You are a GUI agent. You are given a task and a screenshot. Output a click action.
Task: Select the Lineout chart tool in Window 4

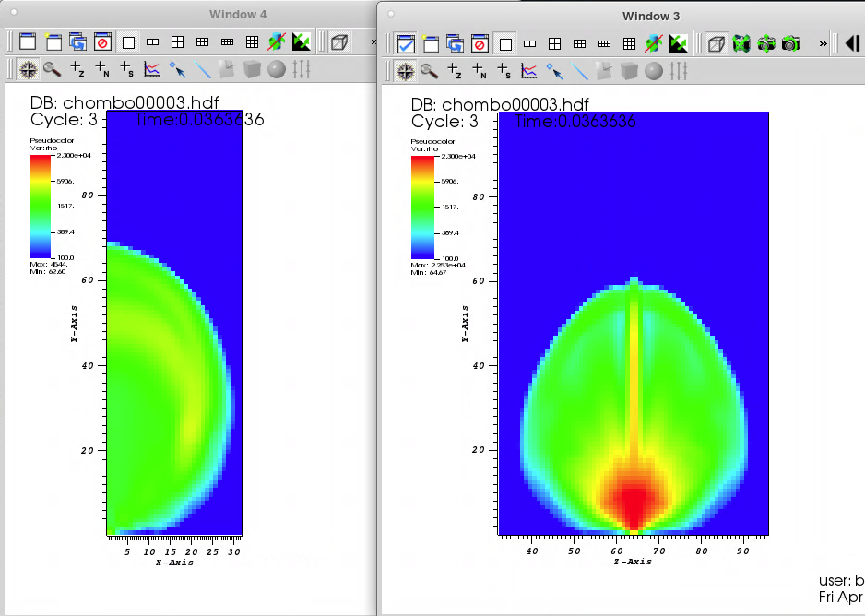152,69
